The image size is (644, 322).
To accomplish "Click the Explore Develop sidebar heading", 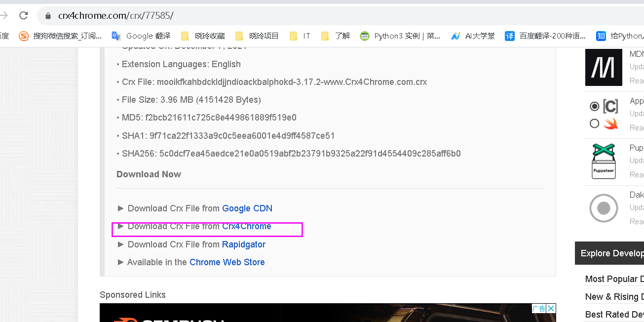I will (x=609, y=253).
